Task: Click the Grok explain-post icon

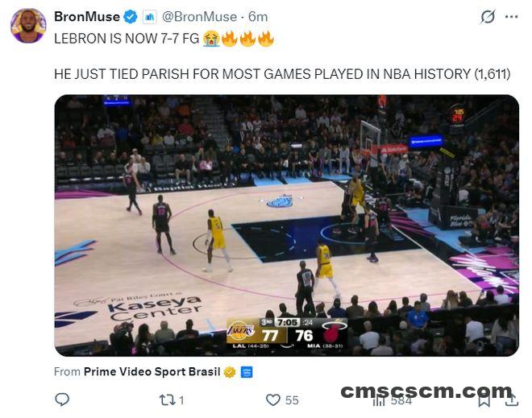Action: [x=487, y=17]
